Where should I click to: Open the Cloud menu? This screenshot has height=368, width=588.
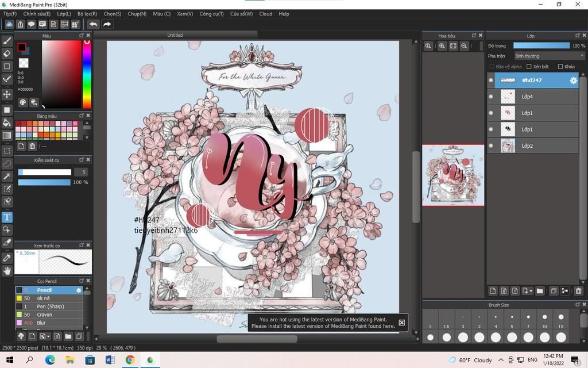266,14
